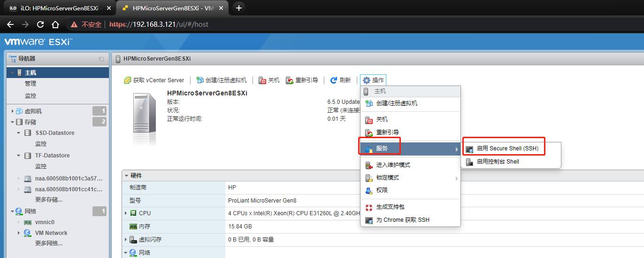The width and height of the screenshot is (644, 258).
Task: Open a new browser tab
Action: [238, 8]
